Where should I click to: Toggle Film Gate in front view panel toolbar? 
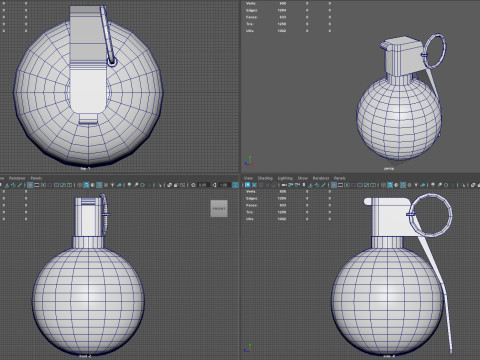coord(37,185)
